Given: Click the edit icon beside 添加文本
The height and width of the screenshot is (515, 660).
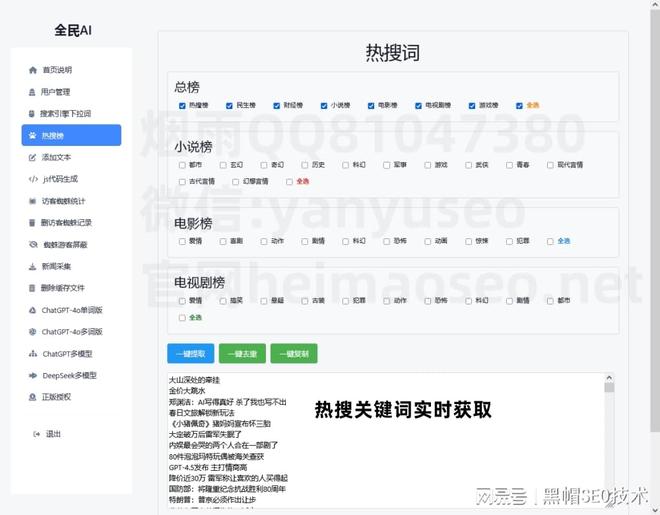Looking at the screenshot, I should click(32, 157).
